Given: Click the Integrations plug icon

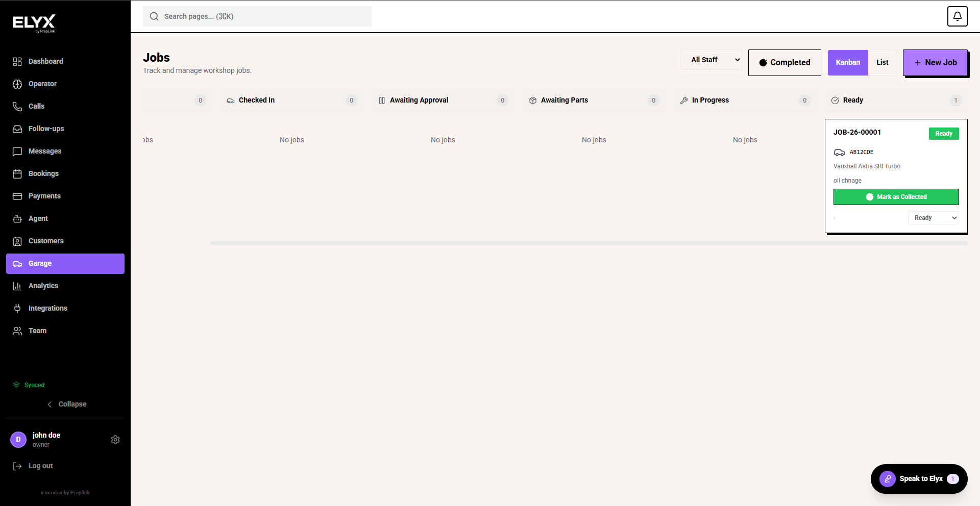Looking at the screenshot, I should tap(17, 308).
